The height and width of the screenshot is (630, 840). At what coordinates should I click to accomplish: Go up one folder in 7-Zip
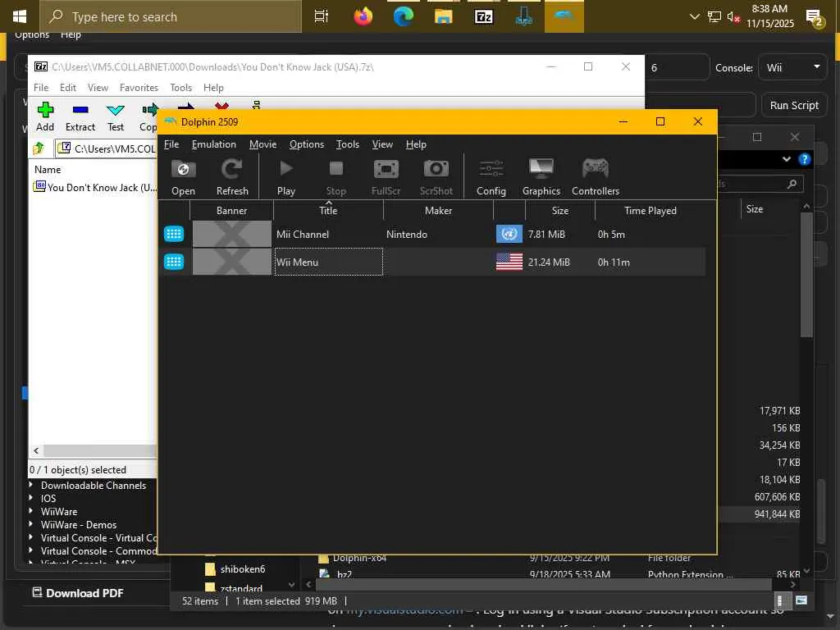39,148
